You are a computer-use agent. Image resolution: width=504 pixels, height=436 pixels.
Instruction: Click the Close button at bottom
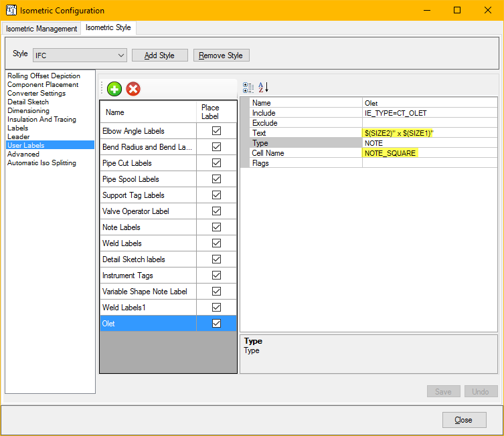click(463, 420)
